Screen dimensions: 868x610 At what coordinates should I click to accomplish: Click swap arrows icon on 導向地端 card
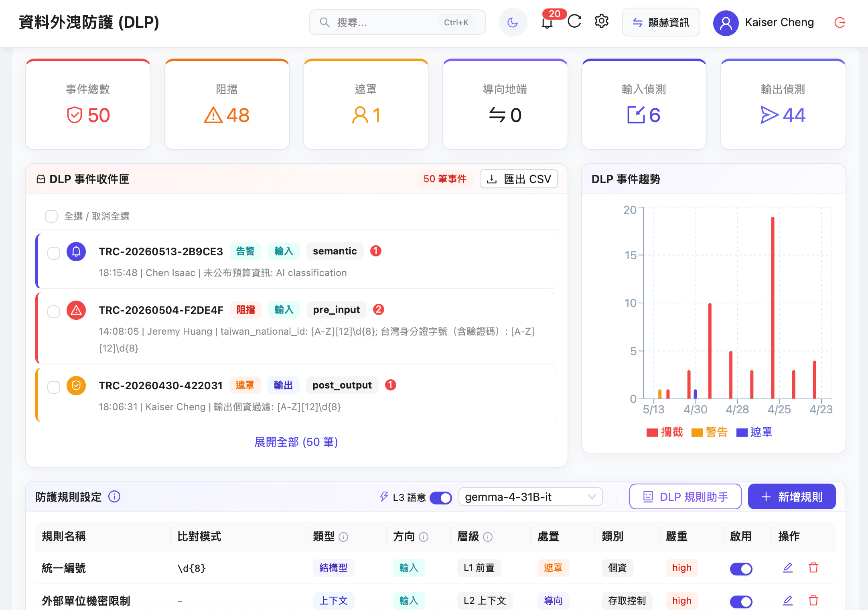point(497,115)
